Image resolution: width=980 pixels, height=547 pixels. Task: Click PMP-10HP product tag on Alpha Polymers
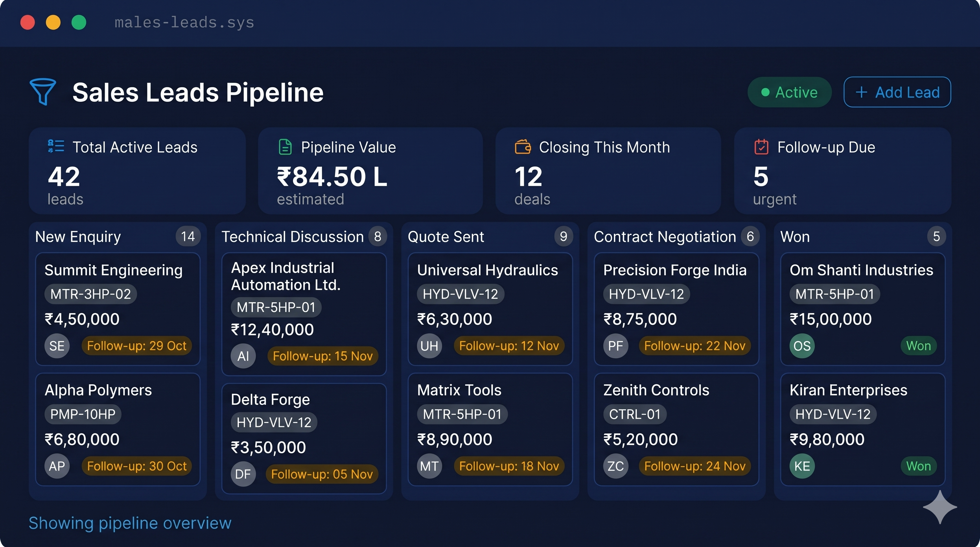[x=83, y=414]
